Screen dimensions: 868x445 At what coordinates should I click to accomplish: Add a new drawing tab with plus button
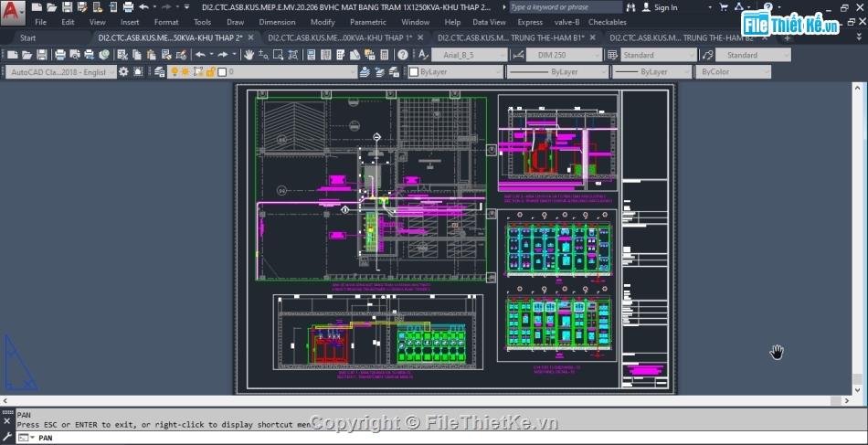(787, 38)
